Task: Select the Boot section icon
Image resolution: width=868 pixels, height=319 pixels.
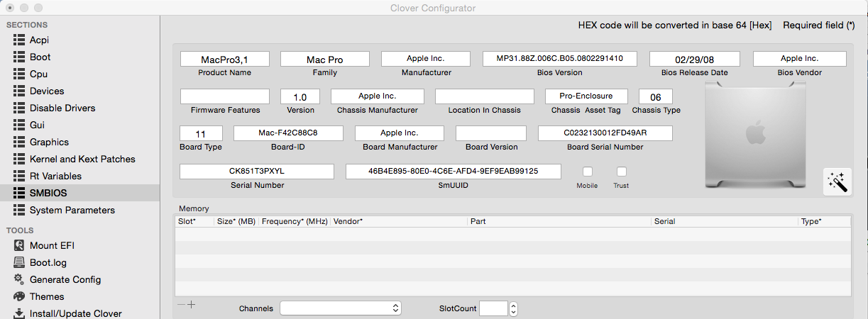Action: tap(19, 57)
